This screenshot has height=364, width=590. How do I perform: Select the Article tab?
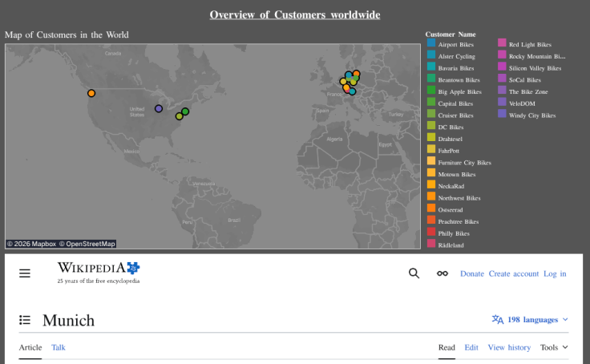pyautogui.click(x=30, y=347)
